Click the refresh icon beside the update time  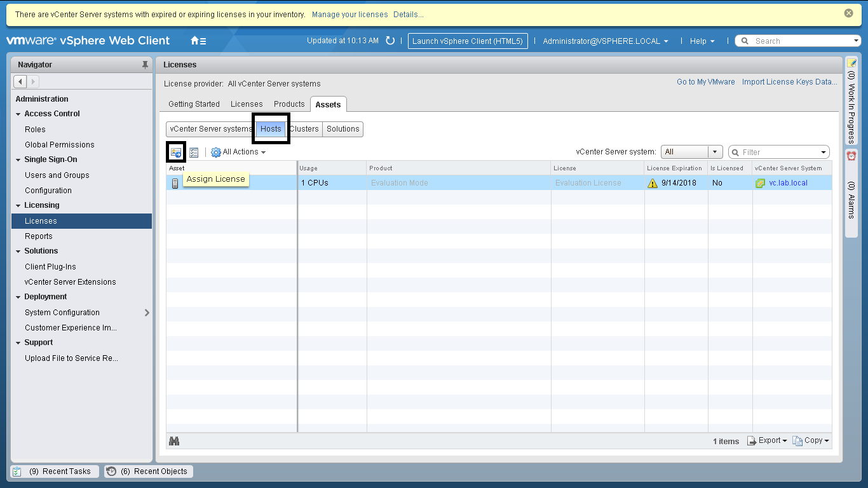(x=390, y=41)
